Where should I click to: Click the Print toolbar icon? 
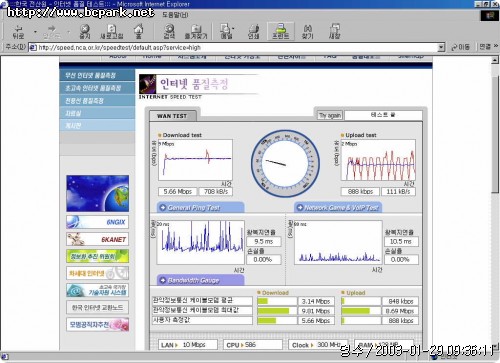pos(254,31)
